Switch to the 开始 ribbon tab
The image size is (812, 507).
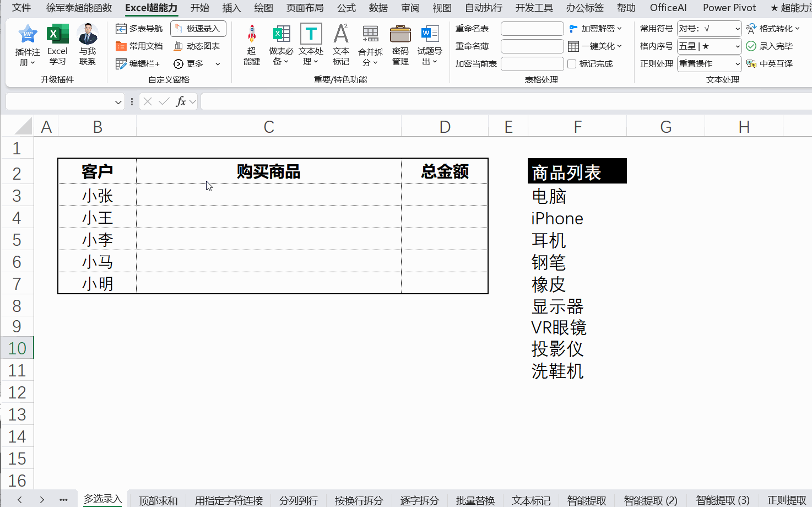[200, 8]
